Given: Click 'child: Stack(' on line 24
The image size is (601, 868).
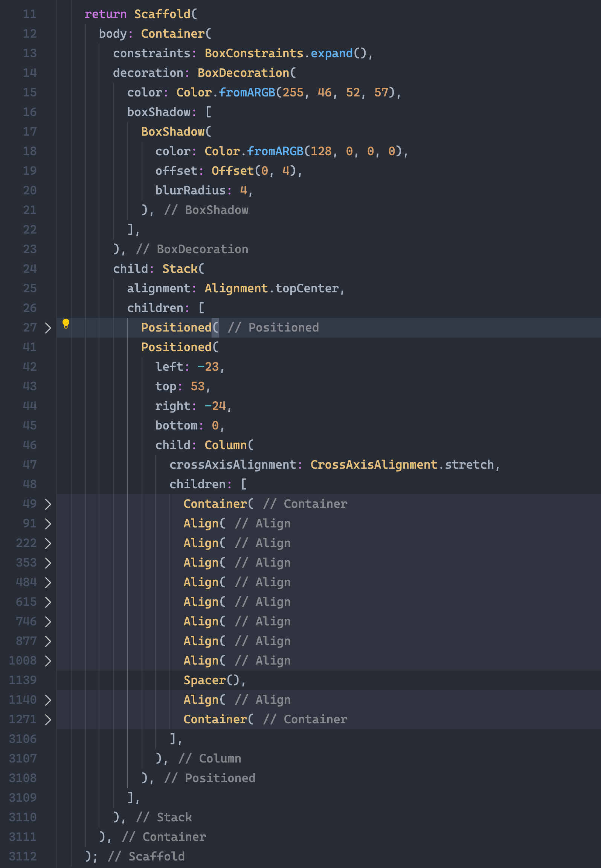Looking at the screenshot, I should tap(159, 269).
